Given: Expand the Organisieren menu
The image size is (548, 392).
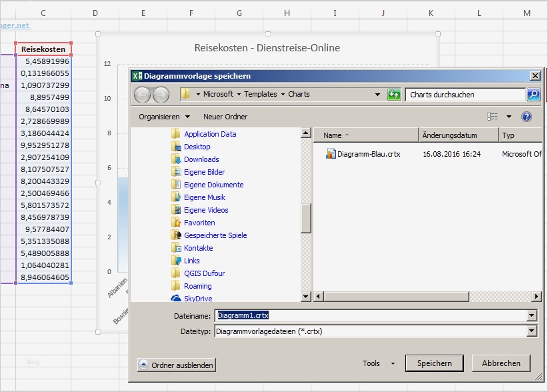Looking at the screenshot, I should point(164,117).
